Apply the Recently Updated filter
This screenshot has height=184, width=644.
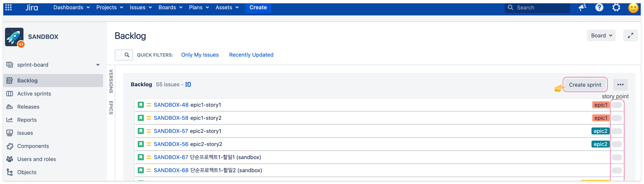click(251, 55)
